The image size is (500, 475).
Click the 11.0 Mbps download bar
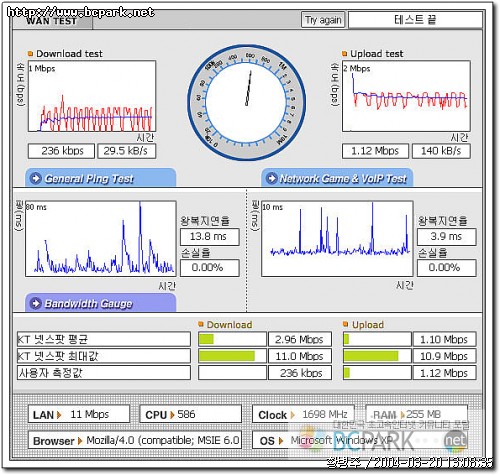(232, 356)
